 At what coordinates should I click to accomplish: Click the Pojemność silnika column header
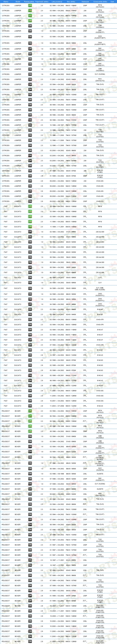42,1
